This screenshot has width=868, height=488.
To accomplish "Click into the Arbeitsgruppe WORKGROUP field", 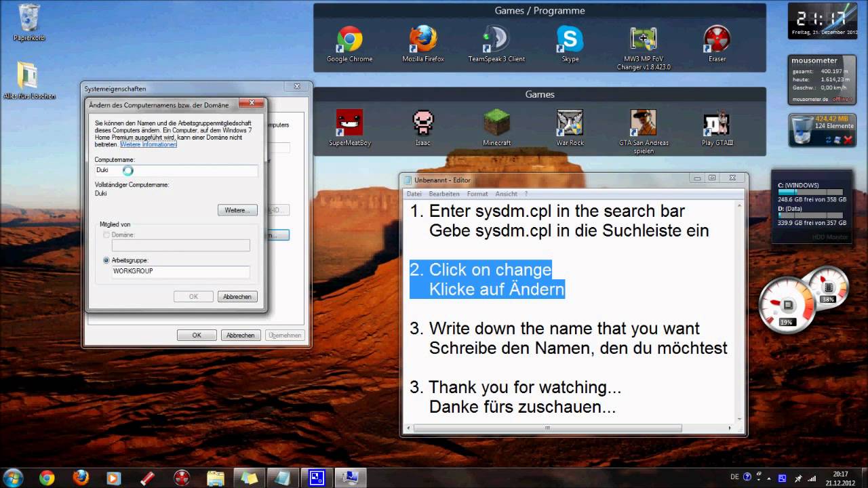I will 180,271.
